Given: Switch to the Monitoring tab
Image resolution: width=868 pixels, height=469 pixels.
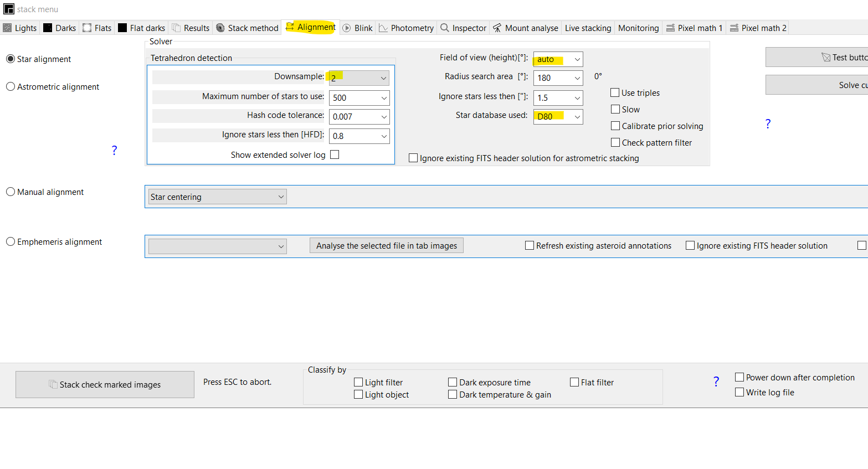Looking at the screenshot, I should point(639,28).
